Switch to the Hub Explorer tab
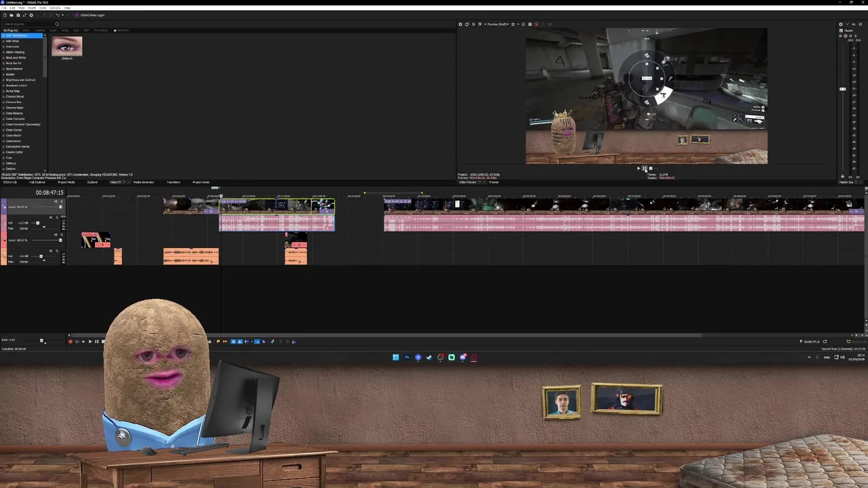The image size is (868, 488). [x=37, y=182]
